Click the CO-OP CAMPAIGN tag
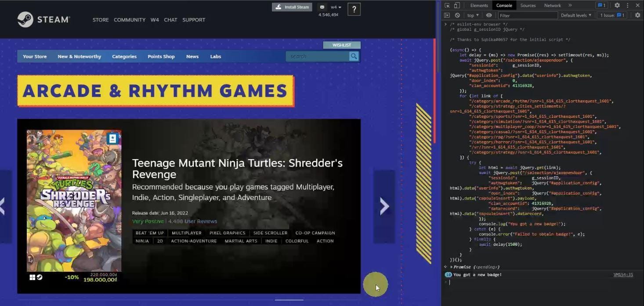This screenshot has height=306, width=644. pyautogui.click(x=315, y=233)
